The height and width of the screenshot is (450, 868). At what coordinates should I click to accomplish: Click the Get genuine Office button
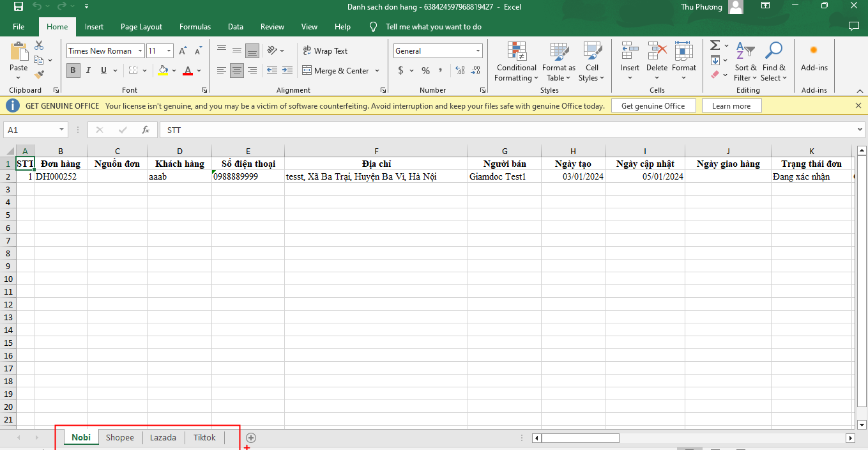653,106
